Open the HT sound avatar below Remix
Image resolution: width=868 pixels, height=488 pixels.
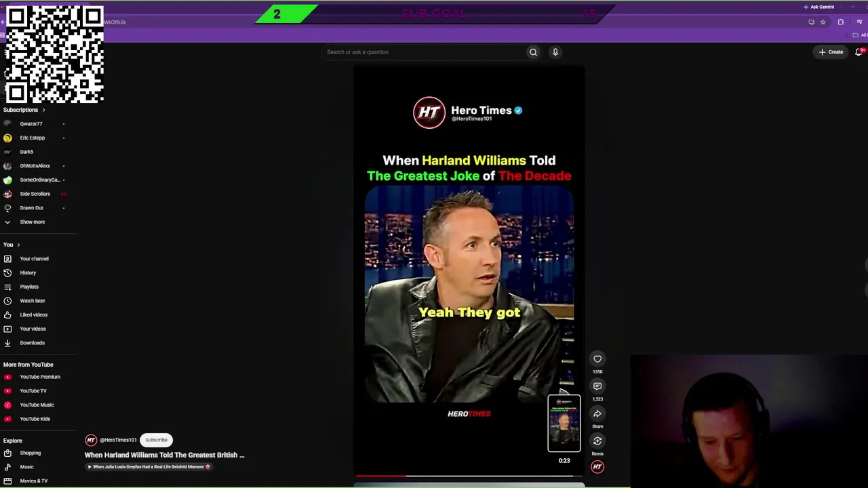click(597, 467)
